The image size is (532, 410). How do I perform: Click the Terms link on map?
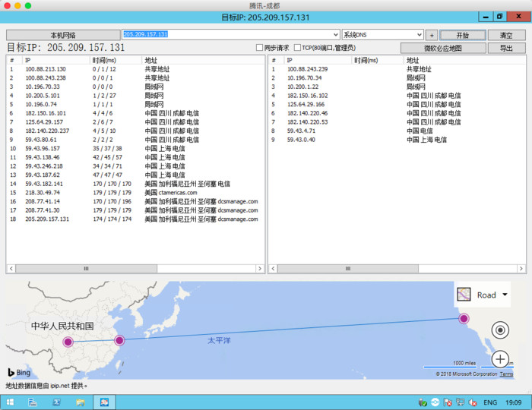coord(506,374)
